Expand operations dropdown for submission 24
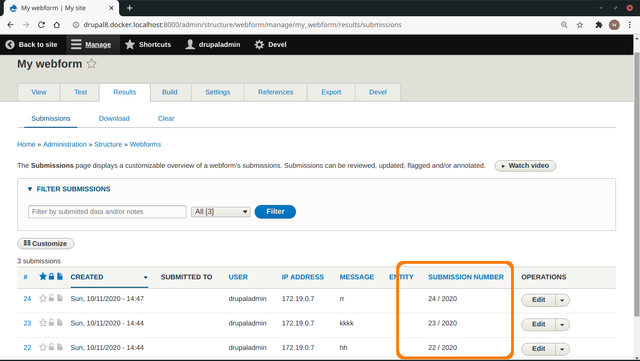The image size is (640, 361). click(x=562, y=300)
